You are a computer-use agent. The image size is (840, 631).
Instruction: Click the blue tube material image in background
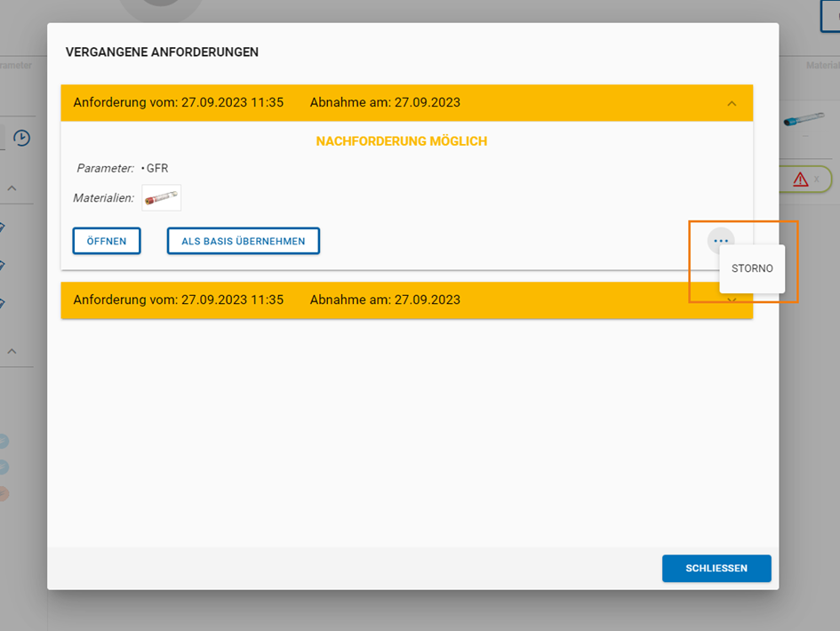804,119
